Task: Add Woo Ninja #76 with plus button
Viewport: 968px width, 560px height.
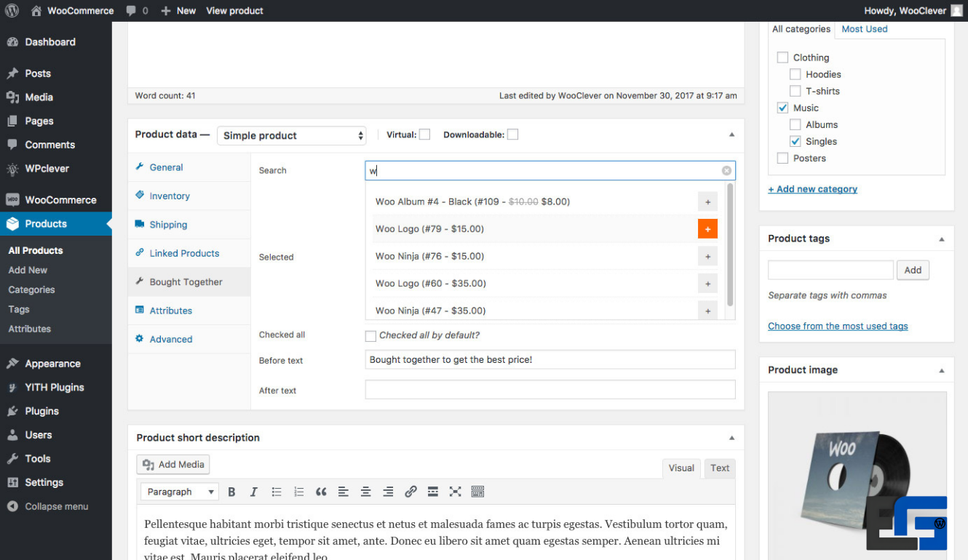Action: 707,256
